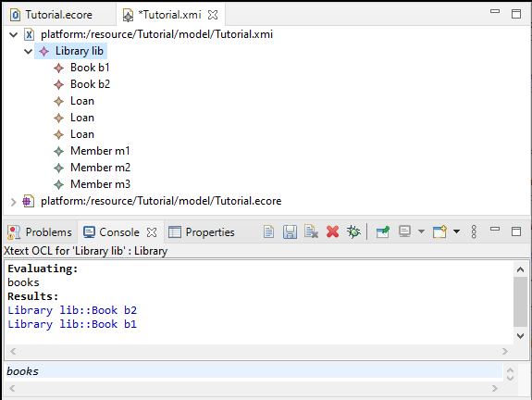Screen dimensions: 532x400
Task: Click the Library lib::Book b1 result link
Action: click(72, 324)
